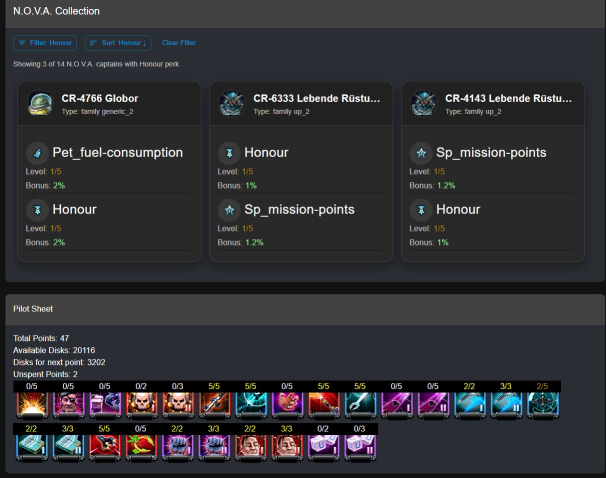The height and width of the screenshot is (478, 606).
Task: Open the Sort: Honour dropdown
Action: 117,43
